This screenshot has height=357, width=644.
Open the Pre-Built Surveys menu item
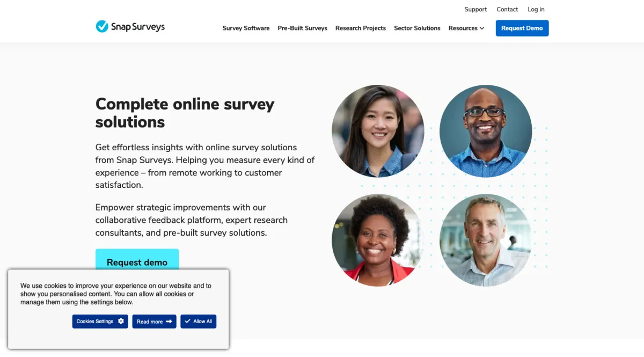(302, 28)
